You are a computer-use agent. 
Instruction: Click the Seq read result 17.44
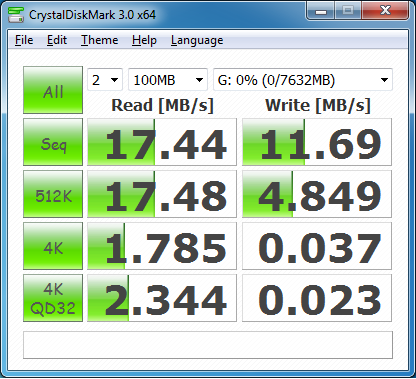pos(162,142)
